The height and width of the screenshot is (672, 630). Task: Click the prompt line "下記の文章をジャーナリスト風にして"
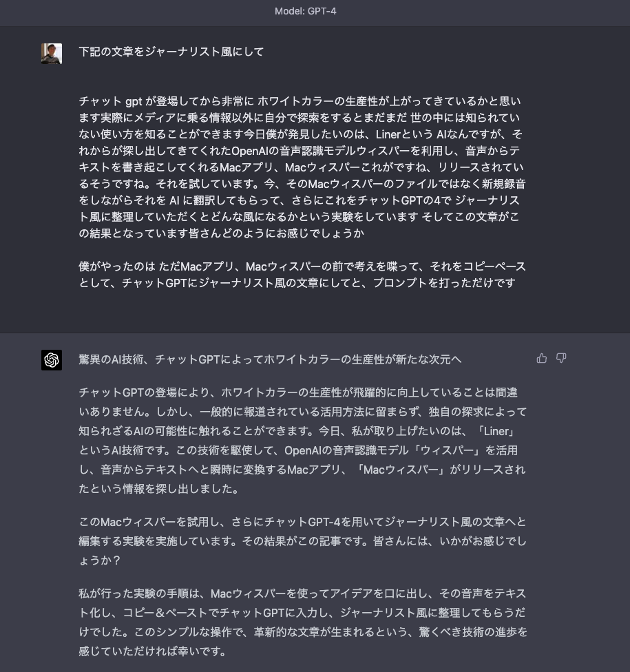pyautogui.click(x=171, y=52)
